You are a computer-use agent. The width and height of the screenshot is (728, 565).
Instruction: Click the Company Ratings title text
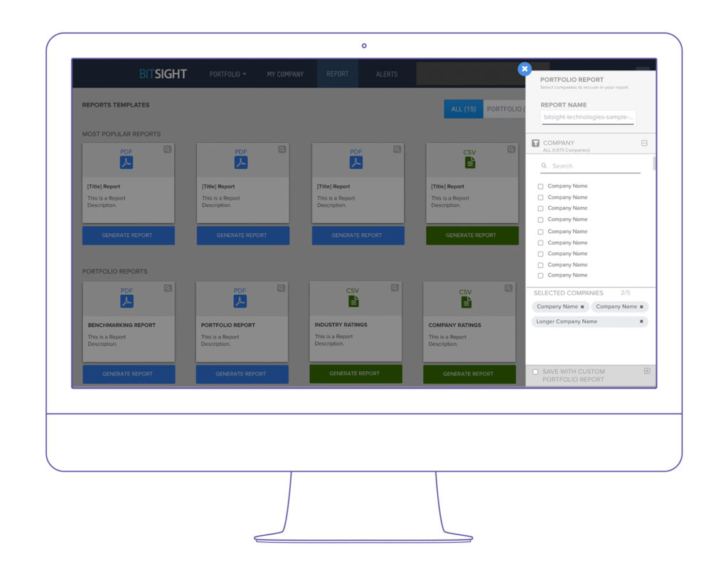pyautogui.click(x=454, y=325)
